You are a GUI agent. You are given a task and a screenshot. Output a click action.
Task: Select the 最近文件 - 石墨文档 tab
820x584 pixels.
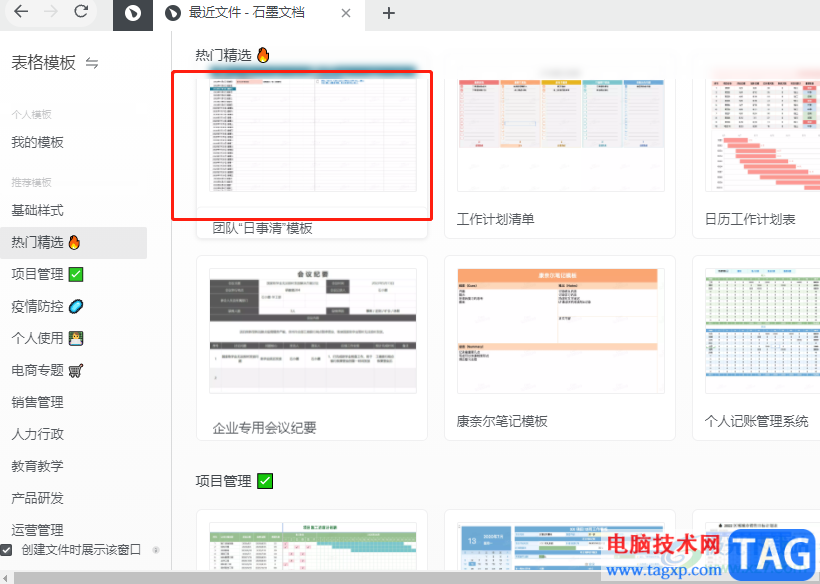(259, 14)
